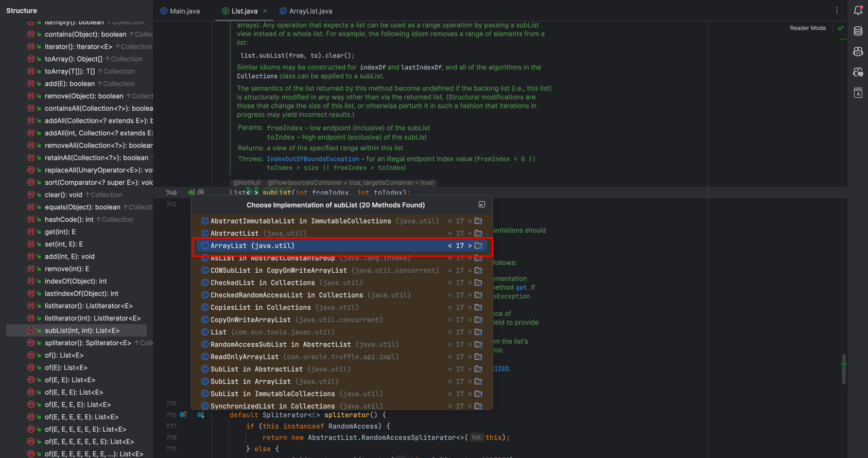Open the IndexOutOfBoundsException documentation link

click(x=313, y=159)
